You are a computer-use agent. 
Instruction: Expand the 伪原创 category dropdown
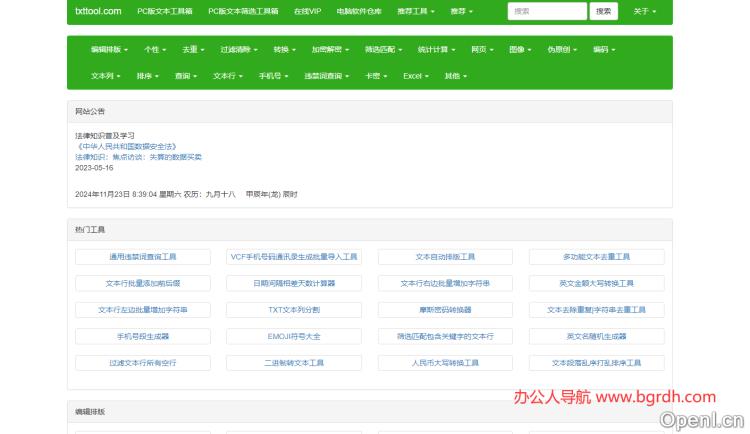pos(562,49)
